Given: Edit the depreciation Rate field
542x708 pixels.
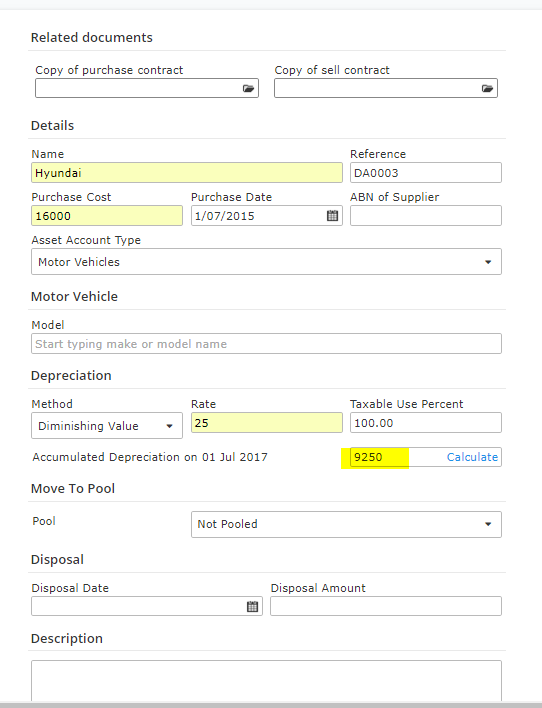Looking at the screenshot, I should (x=267, y=423).
